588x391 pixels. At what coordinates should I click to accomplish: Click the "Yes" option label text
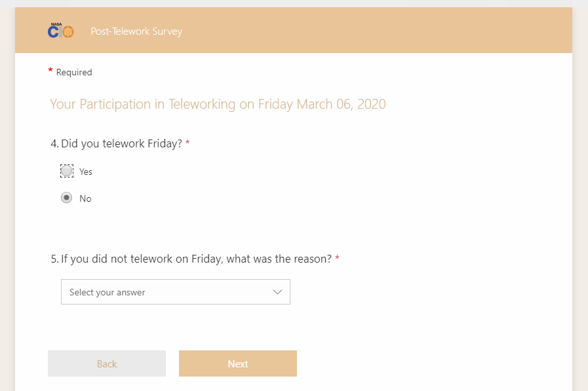click(86, 172)
